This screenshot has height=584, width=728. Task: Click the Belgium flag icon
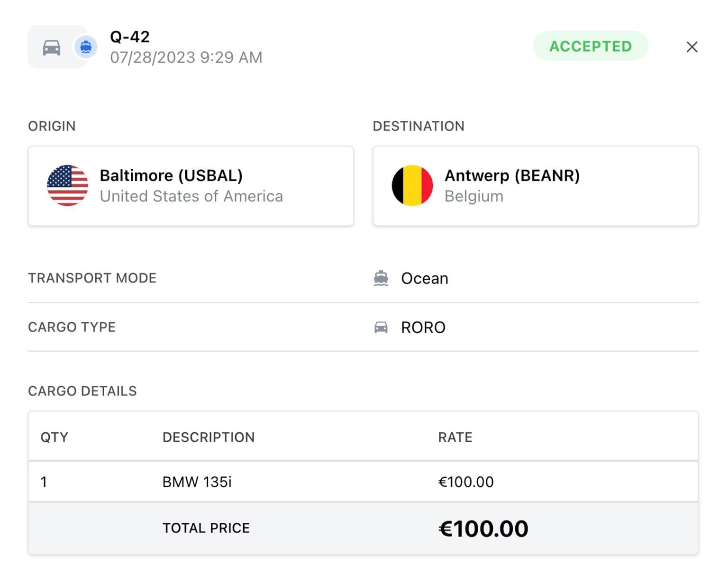(412, 185)
